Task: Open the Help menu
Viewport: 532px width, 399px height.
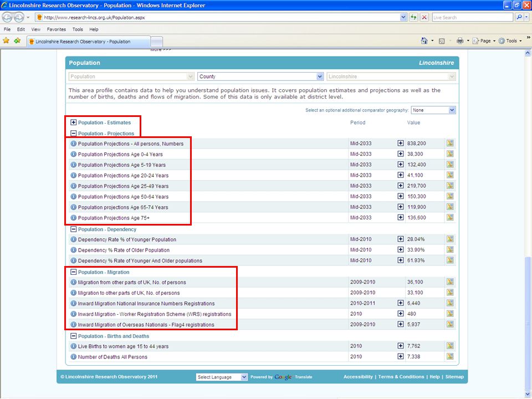Action: click(x=94, y=29)
